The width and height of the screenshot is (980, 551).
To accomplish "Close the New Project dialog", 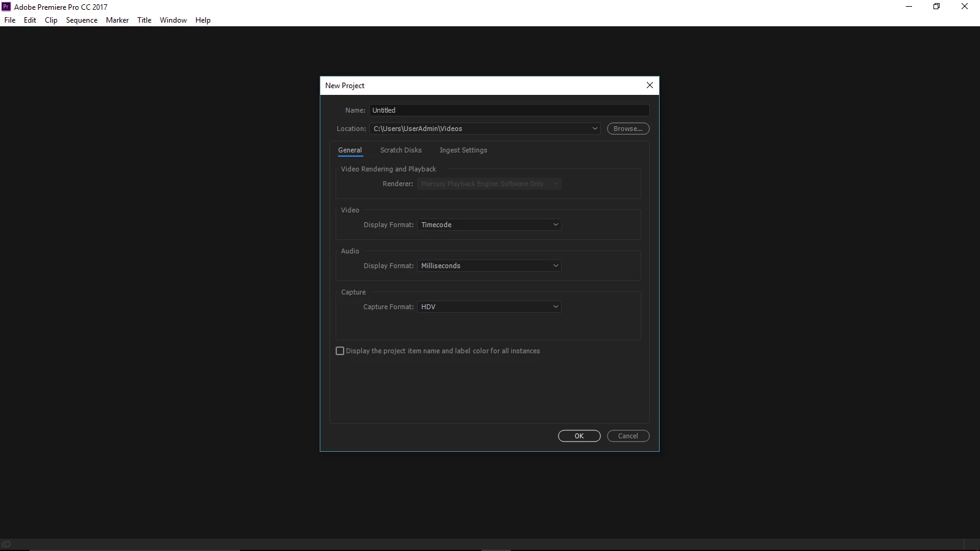I will (x=650, y=85).
